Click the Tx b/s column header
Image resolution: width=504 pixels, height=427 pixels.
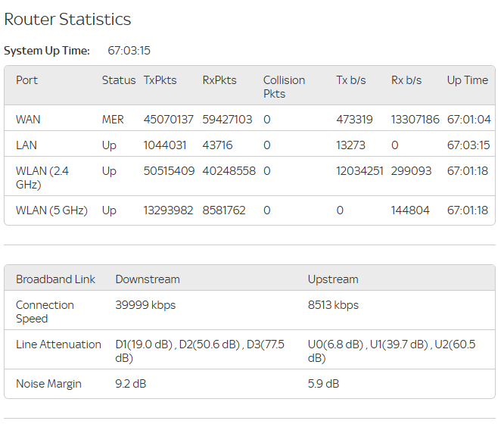(351, 80)
